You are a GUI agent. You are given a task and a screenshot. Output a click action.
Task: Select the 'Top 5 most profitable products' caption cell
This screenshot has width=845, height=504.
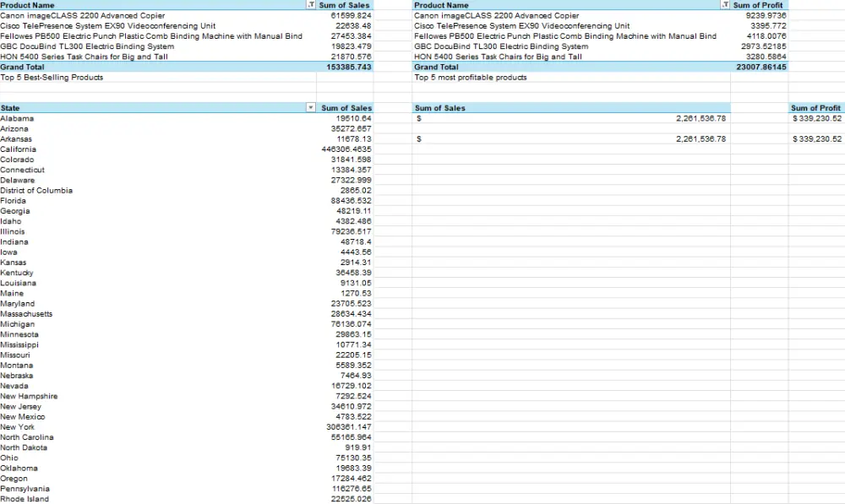pyautogui.click(x=471, y=77)
